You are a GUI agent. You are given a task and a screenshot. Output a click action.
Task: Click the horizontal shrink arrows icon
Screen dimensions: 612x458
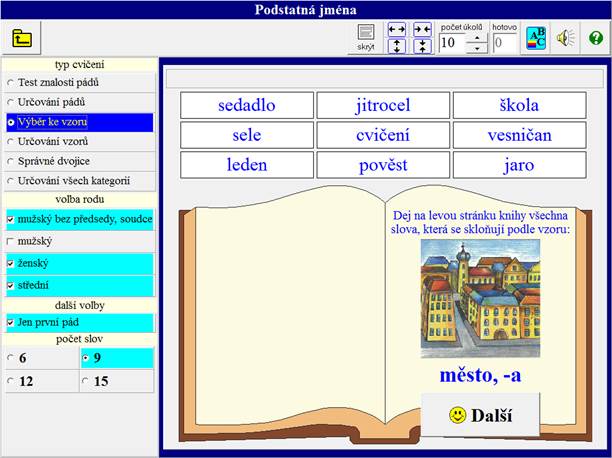[422, 30]
